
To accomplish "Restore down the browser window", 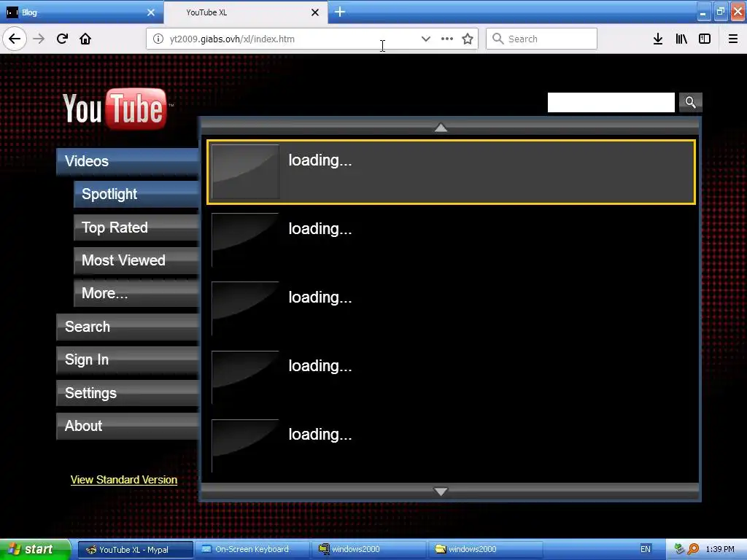I will click(x=720, y=12).
